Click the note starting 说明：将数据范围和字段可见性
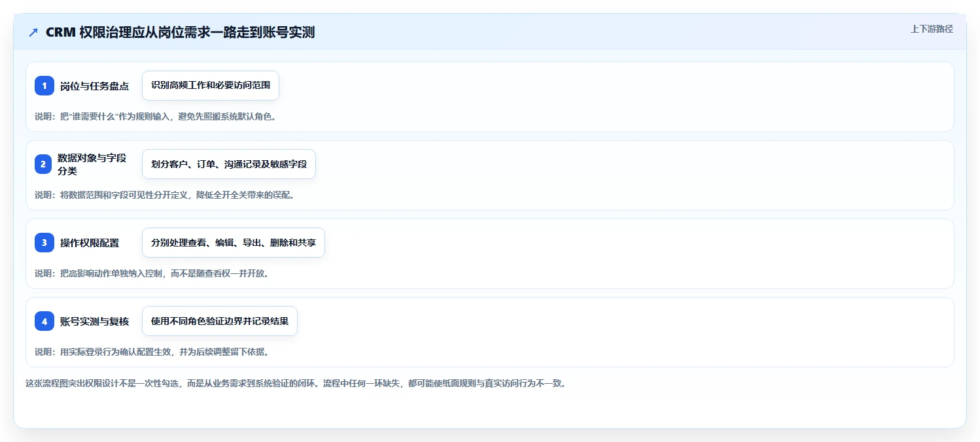The image size is (980, 442). (165, 195)
